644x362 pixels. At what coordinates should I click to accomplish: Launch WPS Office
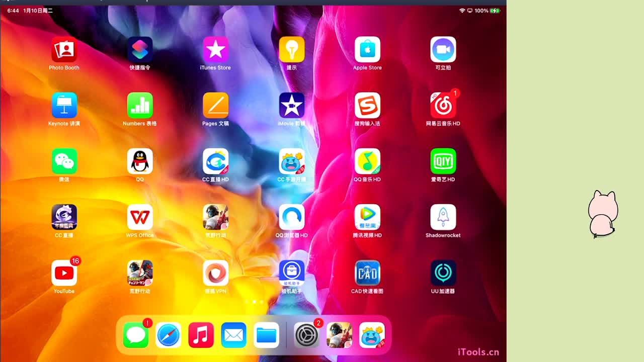click(140, 217)
